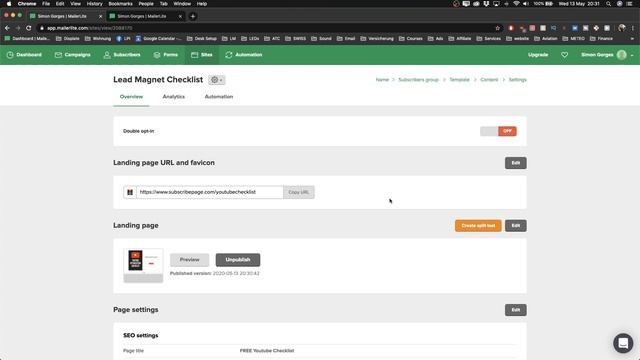Click the Subscribers group breadcrumb step

tap(418, 80)
